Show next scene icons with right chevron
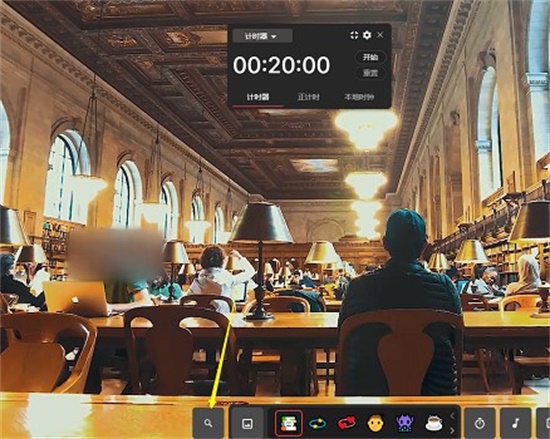Viewport: 550px width, 439px height. click(x=452, y=431)
